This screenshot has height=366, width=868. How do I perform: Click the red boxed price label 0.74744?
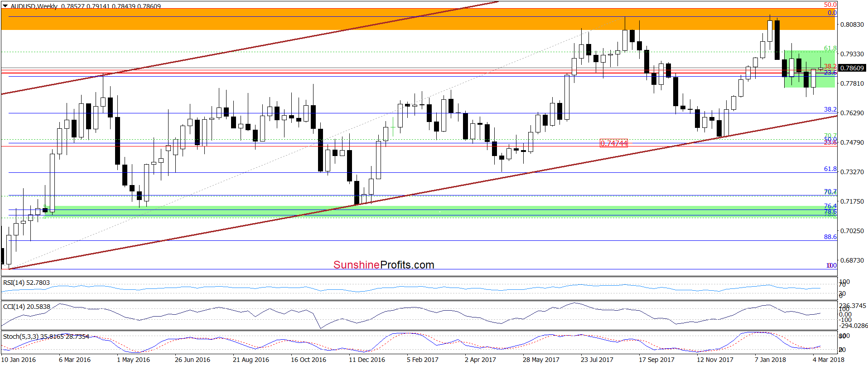(614, 143)
